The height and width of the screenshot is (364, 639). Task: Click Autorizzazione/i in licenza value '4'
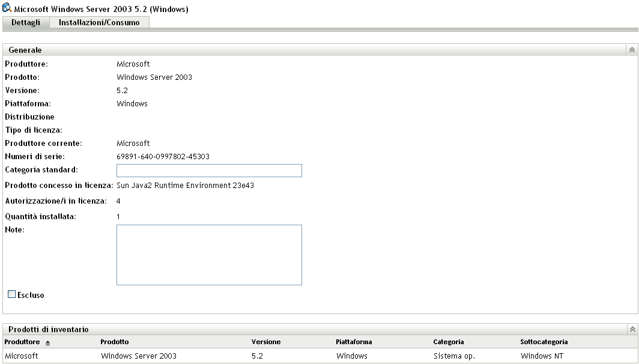click(118, 201)
